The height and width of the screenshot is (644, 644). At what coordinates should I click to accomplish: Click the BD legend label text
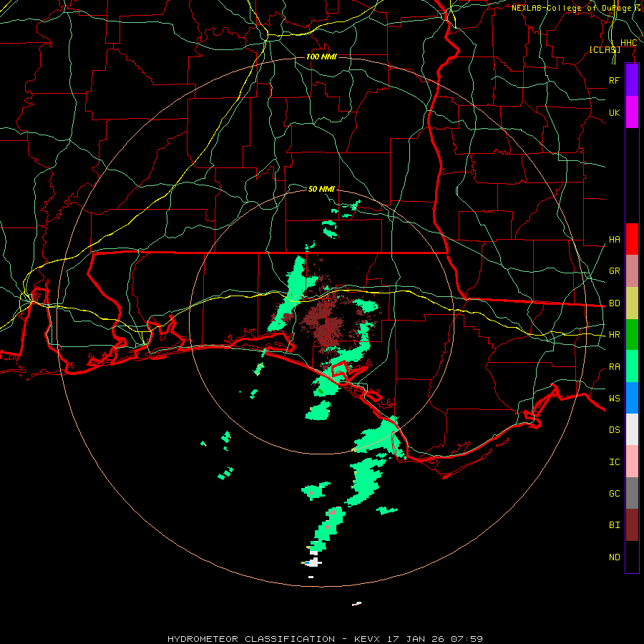pyautogui.click(x=614, y=303)
